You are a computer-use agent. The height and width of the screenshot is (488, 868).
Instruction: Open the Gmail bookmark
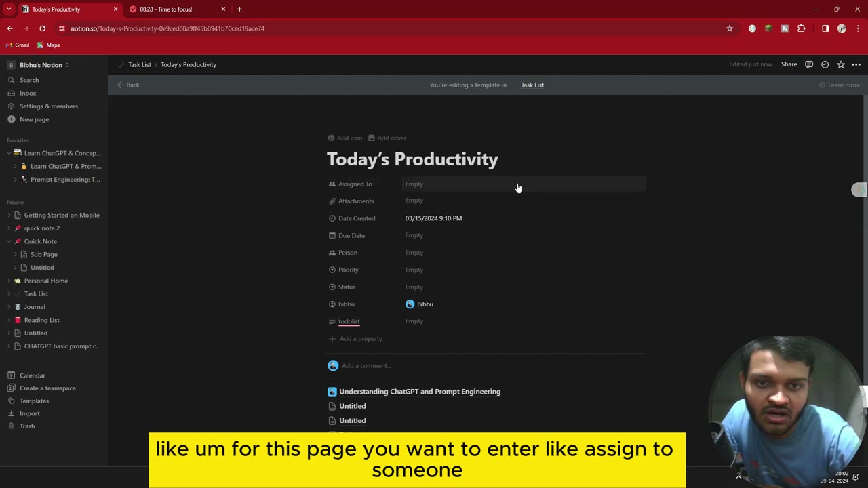(18, 45)
